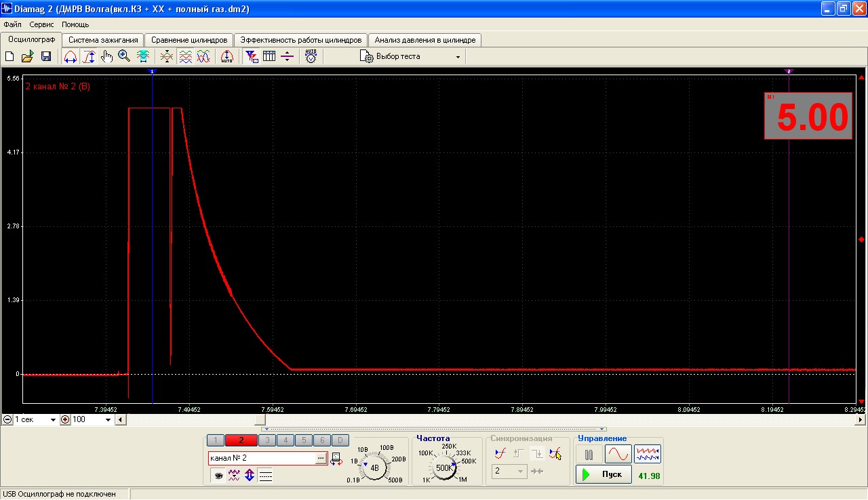Viewport: 868px width, 500px height.
Task: Enable auto scale with the AUTO arc icon
Action: (x=227, y=57)
